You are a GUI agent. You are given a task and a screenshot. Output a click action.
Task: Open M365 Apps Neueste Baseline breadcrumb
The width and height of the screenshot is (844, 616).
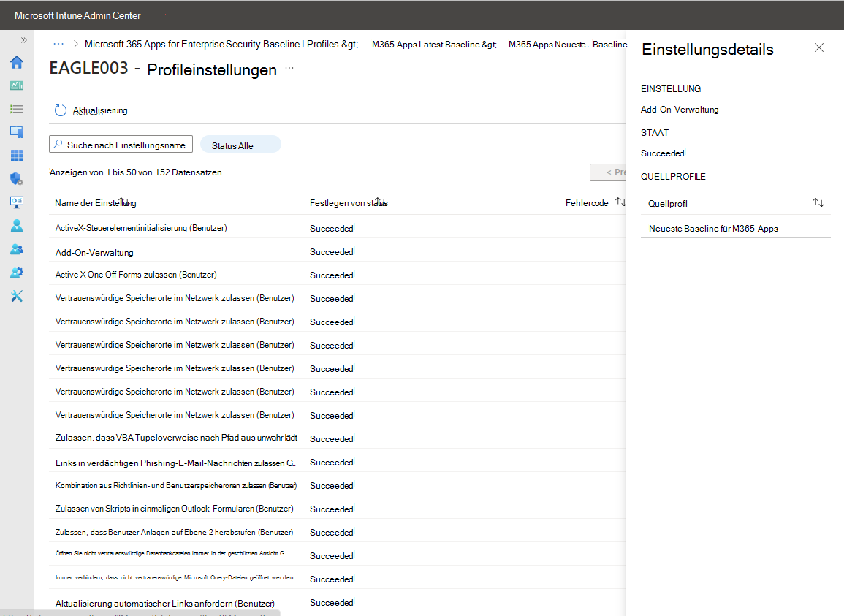point(568,45)
